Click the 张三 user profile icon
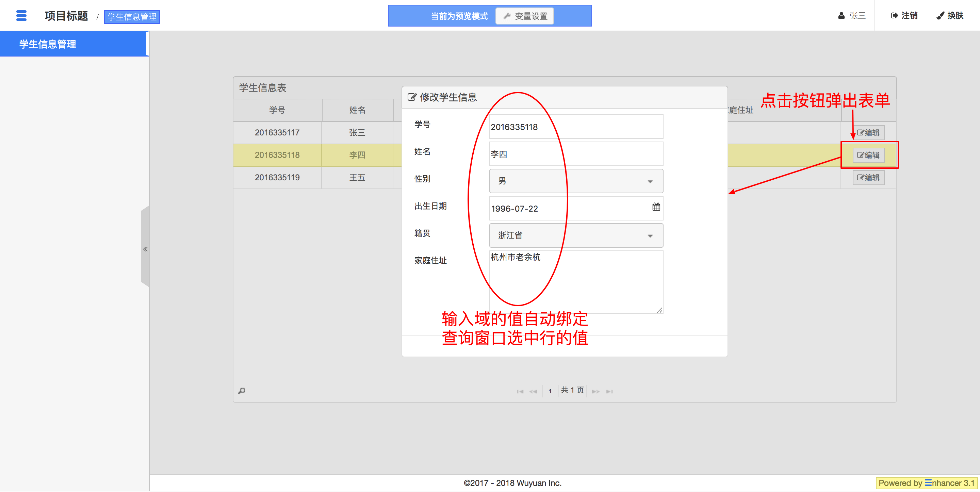The width and height of the screenshot is (980, 492). (841, 16)
